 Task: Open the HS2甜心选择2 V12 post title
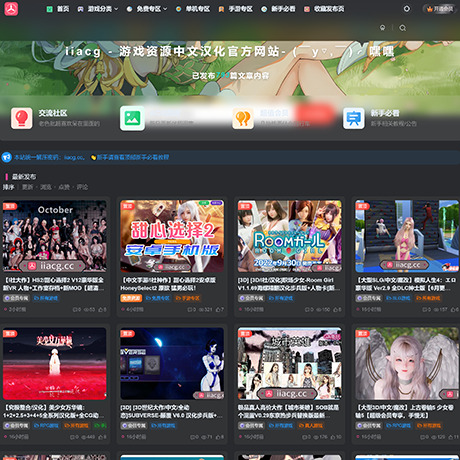(54, 284)
